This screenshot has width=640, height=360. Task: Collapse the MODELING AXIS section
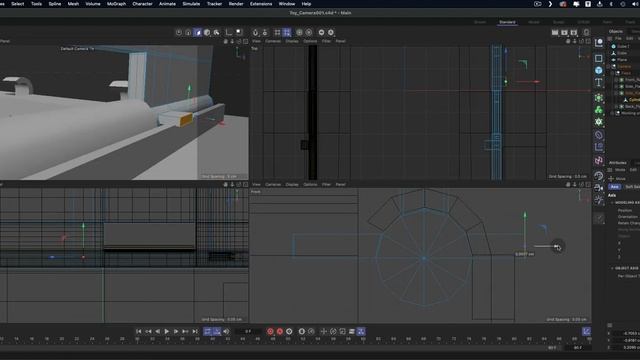pyautogui.click(x=612, y=202)
